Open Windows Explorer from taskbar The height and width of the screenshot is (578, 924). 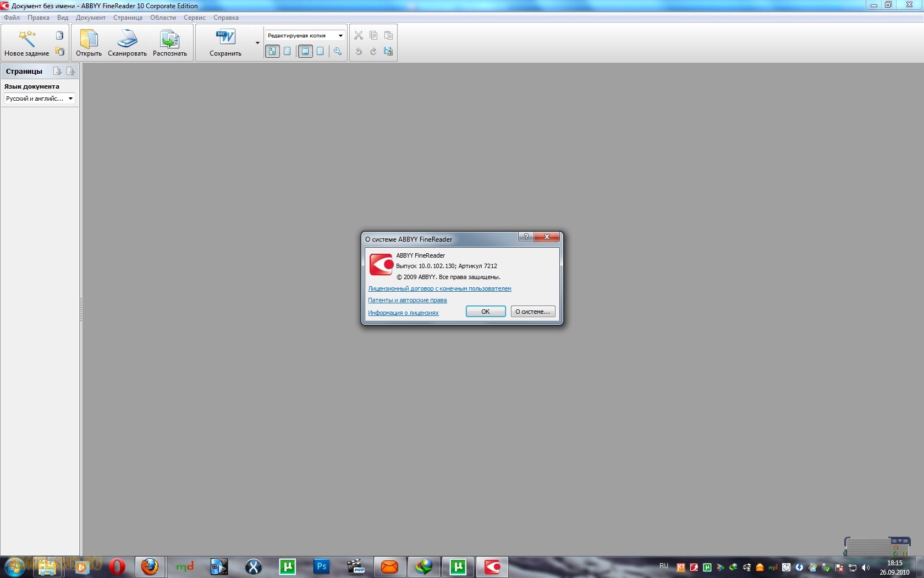[x=48, y=567]
